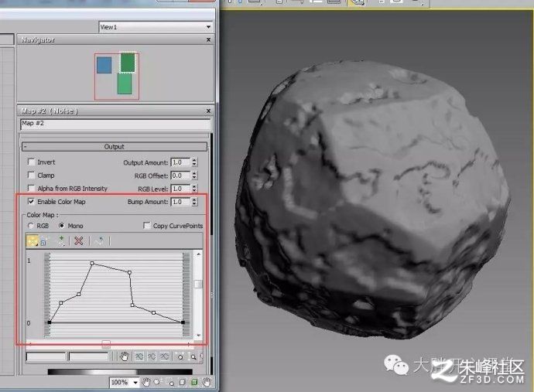Click the Bump Amount value field
Screen dimensions: 534x392
tap(180, 202)
